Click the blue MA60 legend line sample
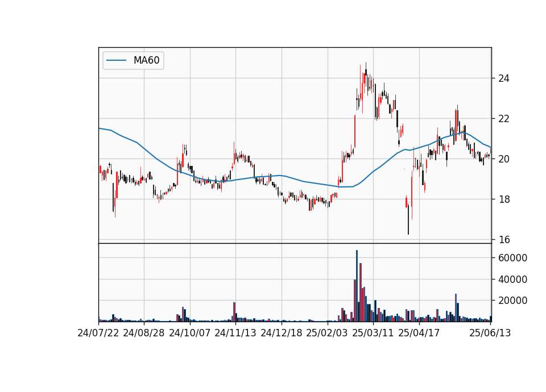 click(116, 60)
